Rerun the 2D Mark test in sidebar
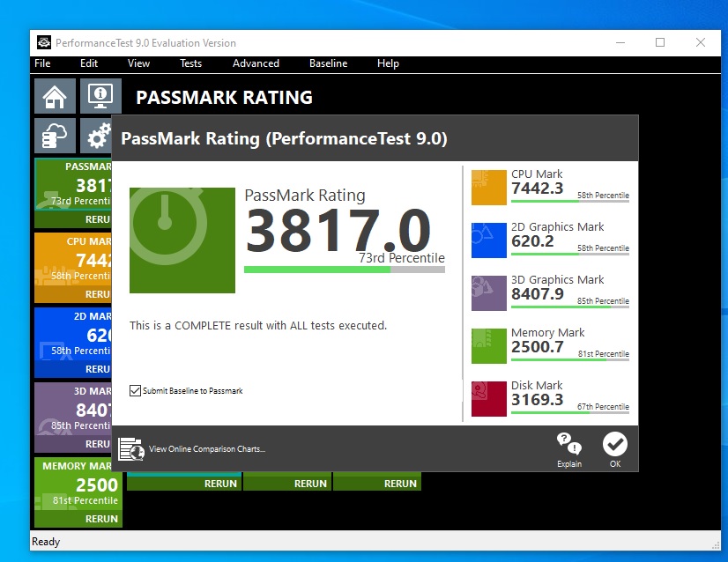The width and height of the screenshot is (728, 562). [73, 369]
